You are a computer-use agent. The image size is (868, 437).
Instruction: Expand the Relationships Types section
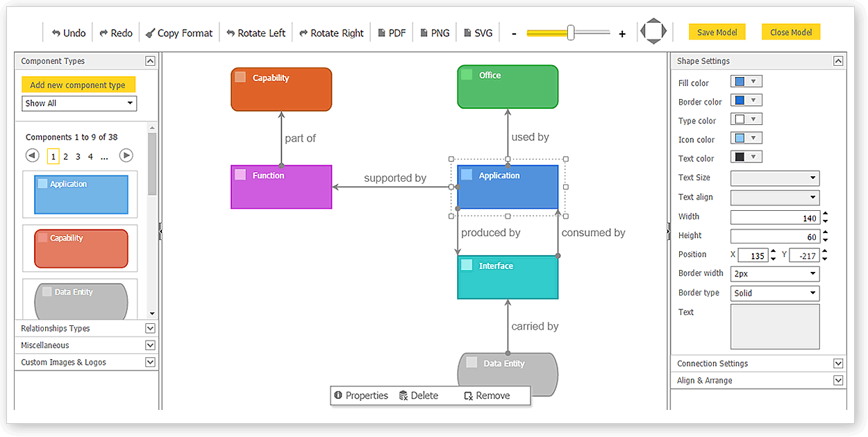click(150, 328)
